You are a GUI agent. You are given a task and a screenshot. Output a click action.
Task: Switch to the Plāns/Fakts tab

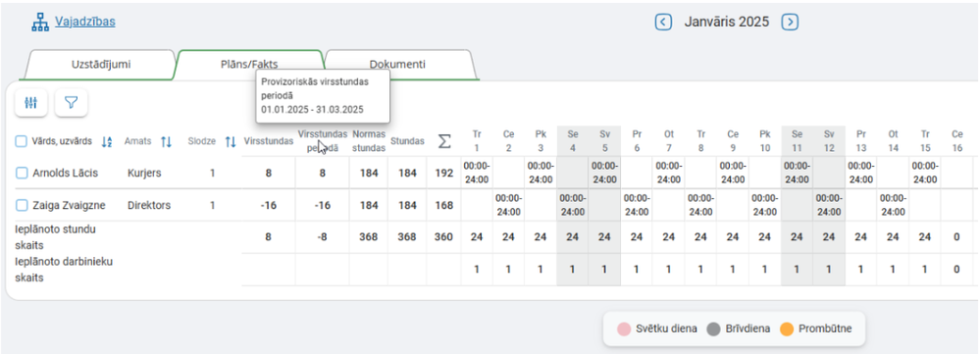coord(249,65)
